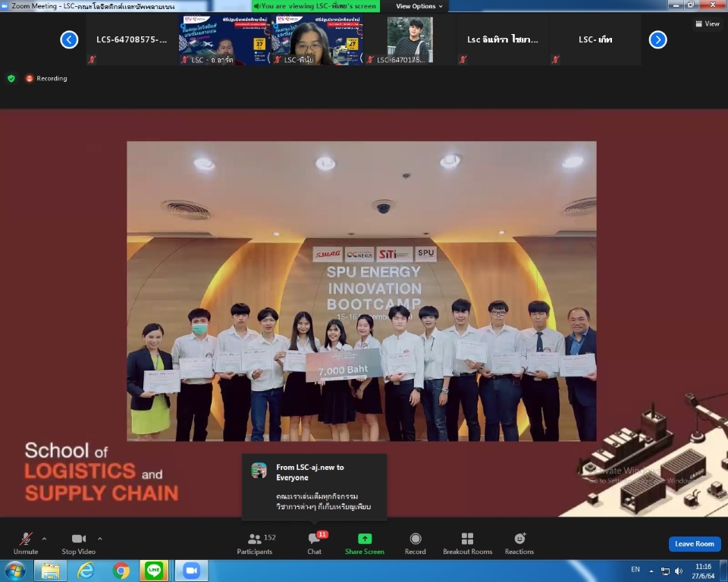Open chat message preview from LSC-aj.new
Image resolution: width=728 pixels, height=582 pixels.
pyautogui.click(x=314, y=487)
